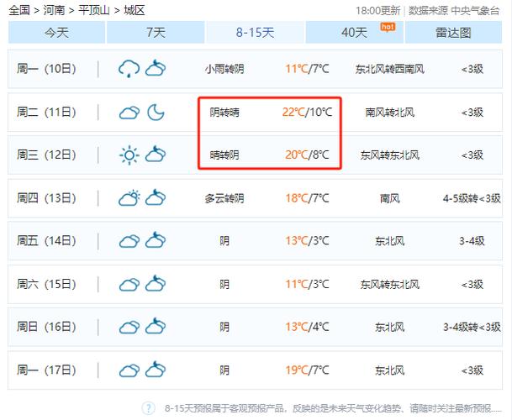Switch to the 7天 tab
This screenshot has height=420, width=512.
(156, 32)
